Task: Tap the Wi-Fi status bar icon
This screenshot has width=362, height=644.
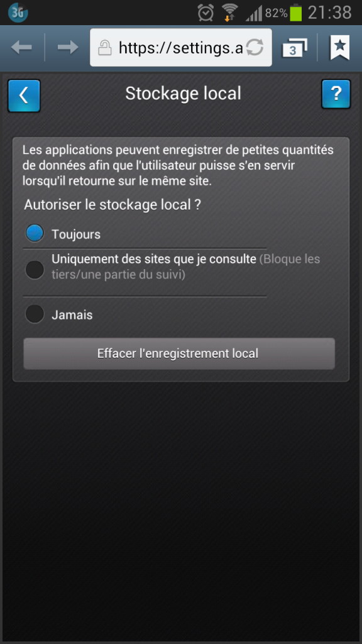Action: click(x=230, y=13)
